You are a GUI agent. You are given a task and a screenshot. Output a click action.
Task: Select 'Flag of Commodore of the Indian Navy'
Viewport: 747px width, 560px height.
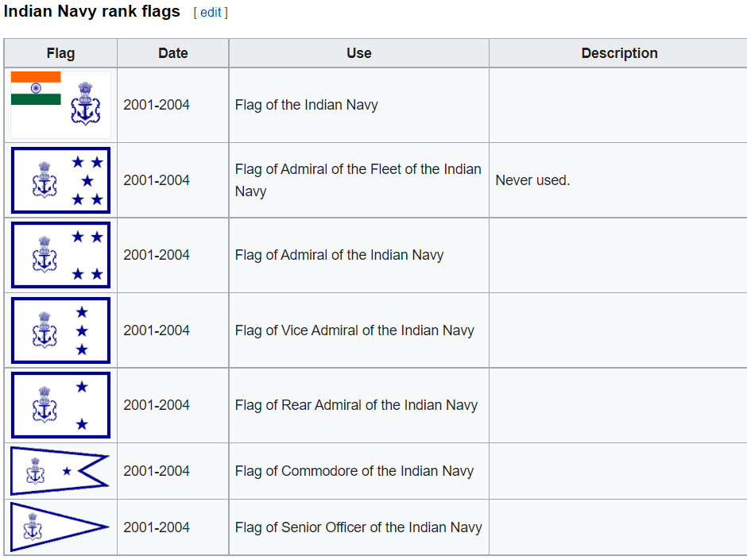(x=354, y=471)
